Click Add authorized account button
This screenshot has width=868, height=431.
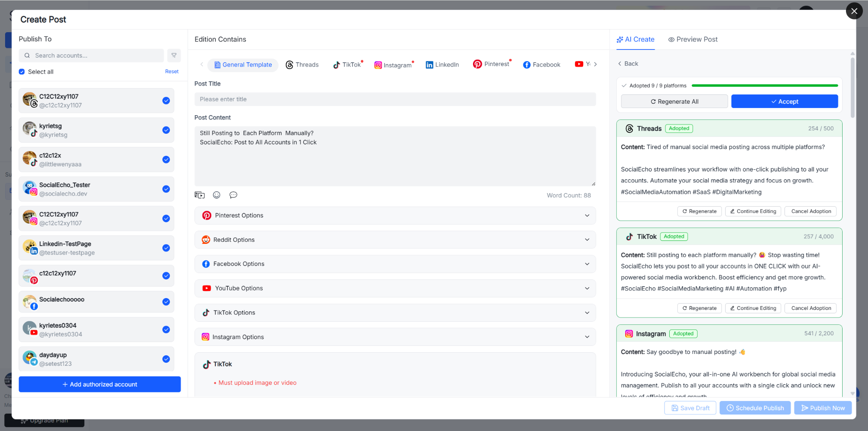100,384
